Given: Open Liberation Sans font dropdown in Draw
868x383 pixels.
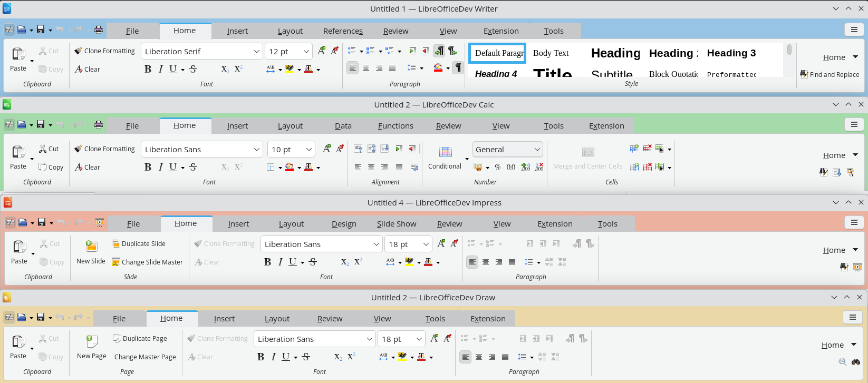Looking at the screenshot, I should coord(370,339).
